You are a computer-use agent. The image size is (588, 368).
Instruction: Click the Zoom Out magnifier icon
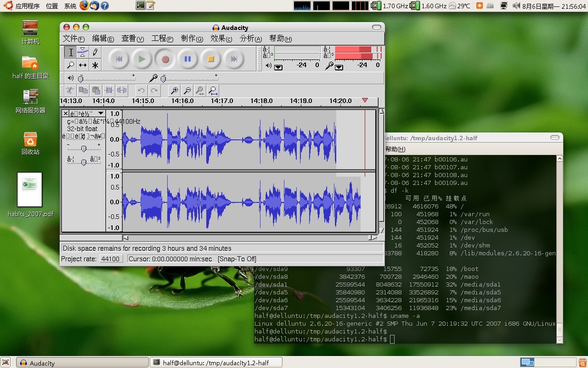click(x=187, y=91)
